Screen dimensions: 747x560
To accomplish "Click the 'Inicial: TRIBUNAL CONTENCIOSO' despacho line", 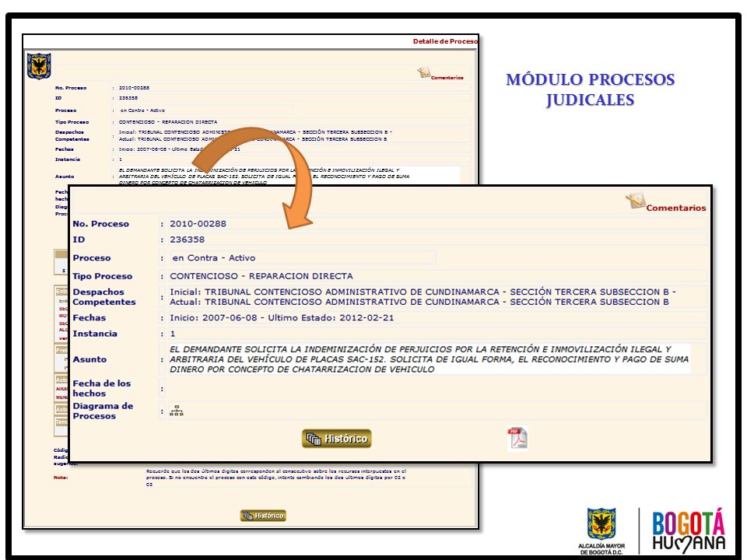I will click(x=423, y=292).
